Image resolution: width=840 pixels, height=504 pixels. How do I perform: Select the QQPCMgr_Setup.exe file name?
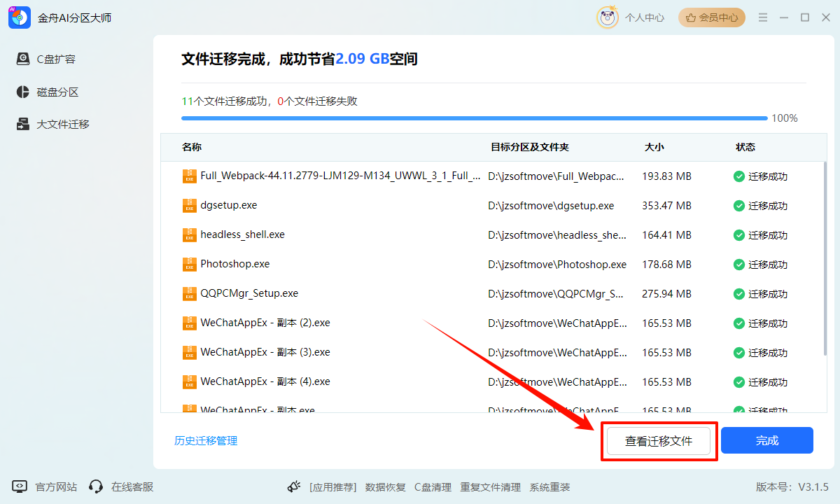click(x=249, y=294)
